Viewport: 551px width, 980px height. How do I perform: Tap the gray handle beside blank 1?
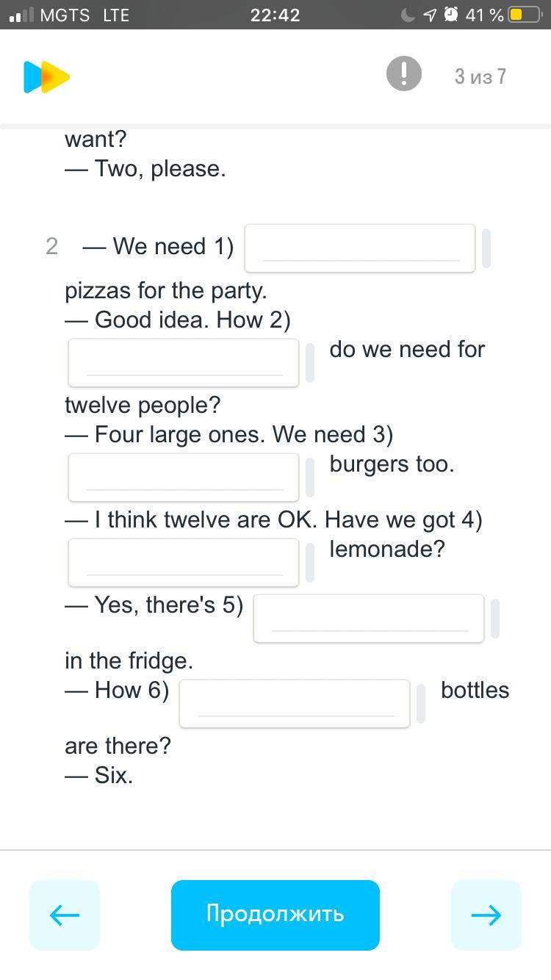pyautogui.click(x=486, y=248)
